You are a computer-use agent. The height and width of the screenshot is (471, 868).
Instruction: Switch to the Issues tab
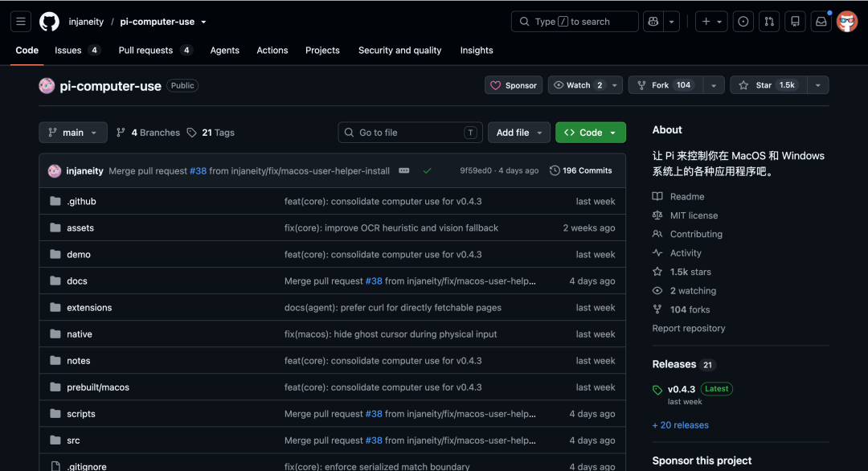[x=77, y=51]
